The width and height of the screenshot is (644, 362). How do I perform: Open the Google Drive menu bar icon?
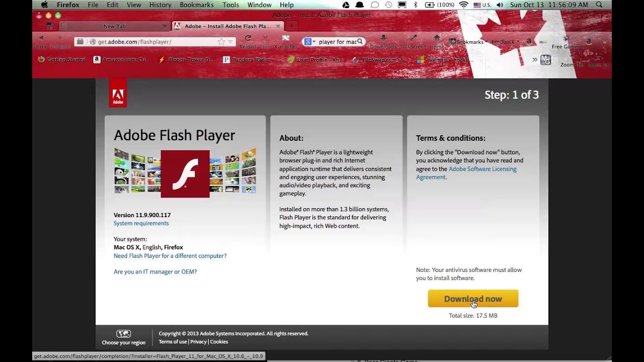346,5
